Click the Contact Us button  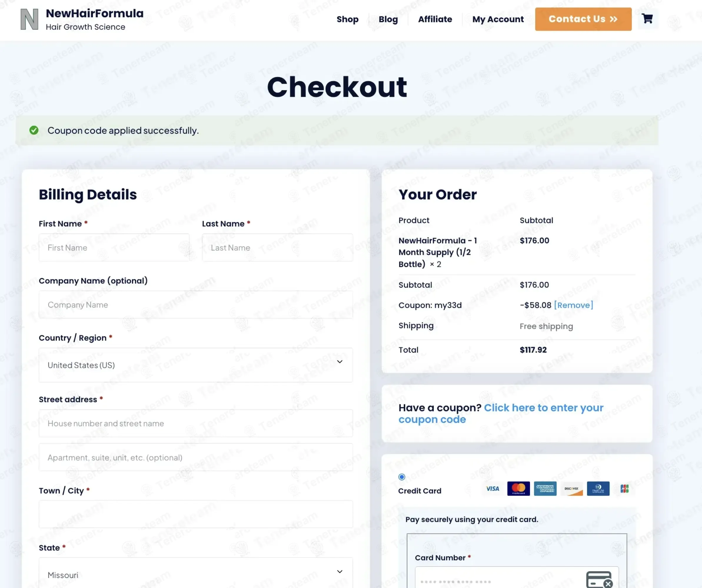583,19
